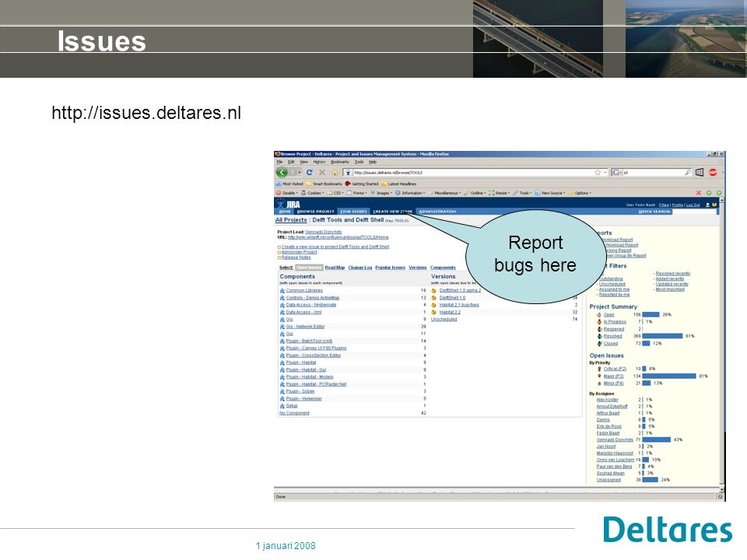Image resolution: width=747 pixels, height=560 pixels.
Task: Click the Closed status icon in Project Summary
Action: tap(599, 343)
